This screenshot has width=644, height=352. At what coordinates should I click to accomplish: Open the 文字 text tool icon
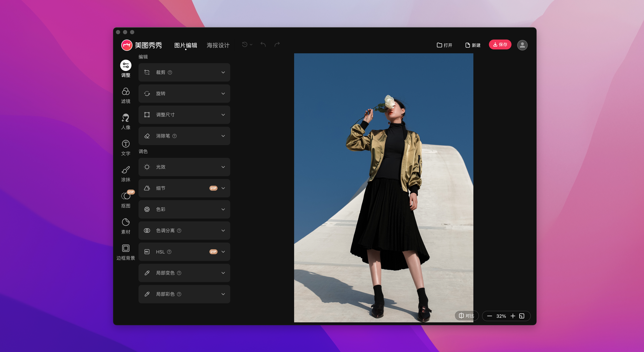[x=125, y=144]
